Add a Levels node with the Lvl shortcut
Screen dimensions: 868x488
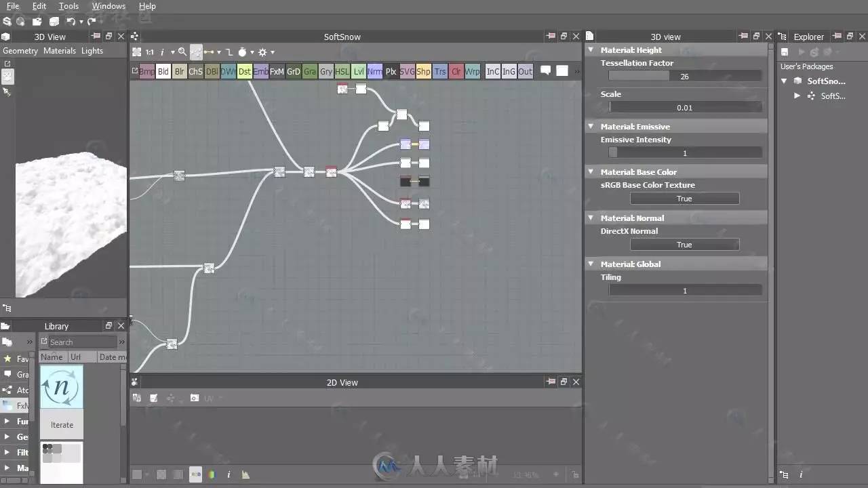[359, 71]
